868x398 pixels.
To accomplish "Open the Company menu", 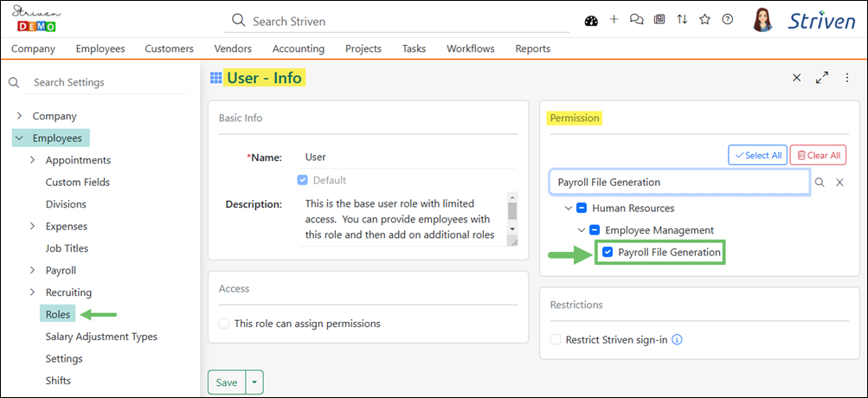I will pyautogui.click(x=33, y=48).
